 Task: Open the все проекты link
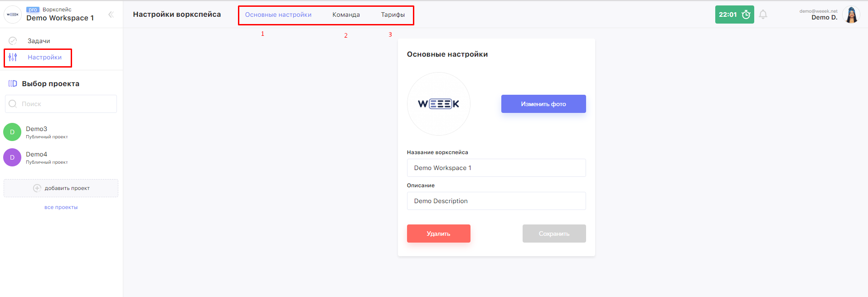[61, 207]
